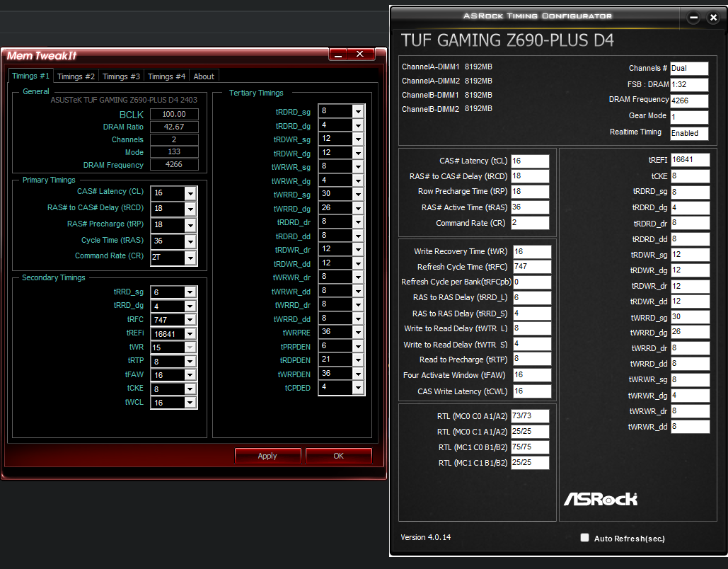Viewport: 728px width, 569px height.
Task: Close the Mem TweakIt window
Action: pos(360,54)
